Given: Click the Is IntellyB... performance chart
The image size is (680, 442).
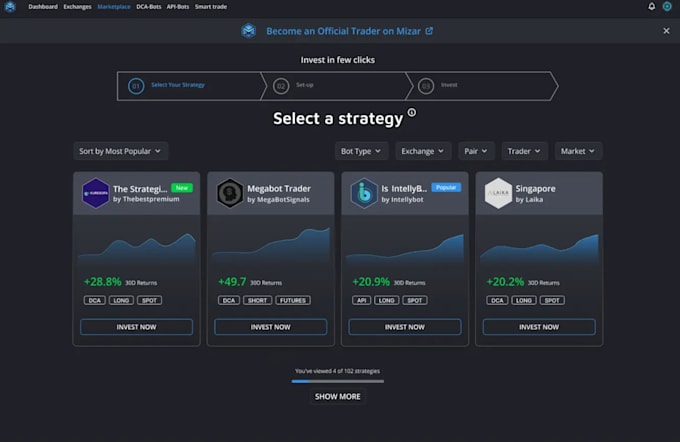Looking at the screenshot, I should 405,249.
